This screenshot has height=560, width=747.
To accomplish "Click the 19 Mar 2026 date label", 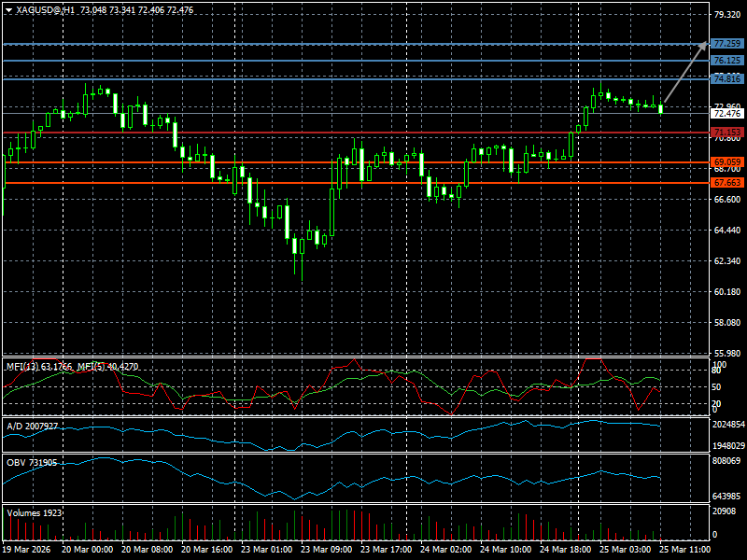I will [28, 550].
